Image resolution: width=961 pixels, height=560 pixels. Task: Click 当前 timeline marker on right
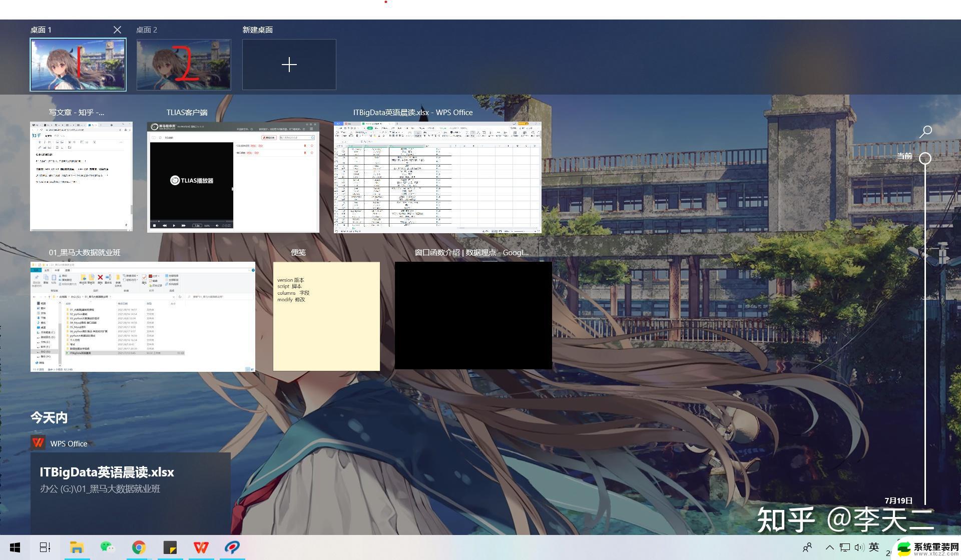coord(926,158)
